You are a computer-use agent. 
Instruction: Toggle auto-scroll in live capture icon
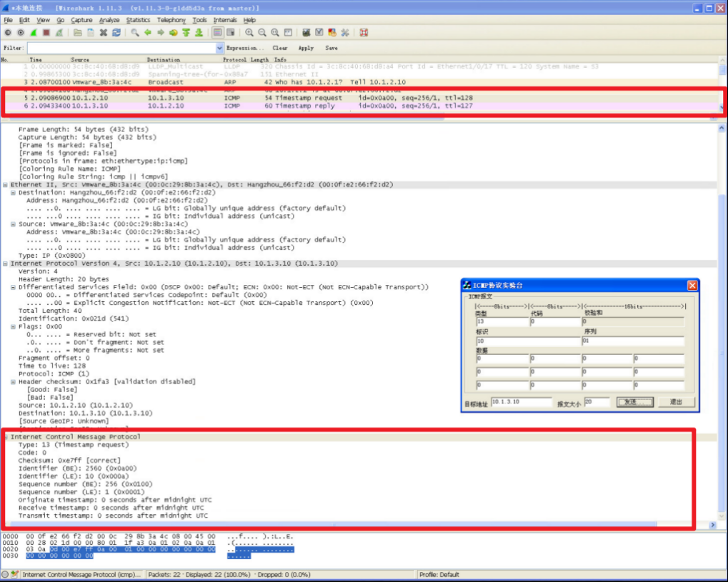click(x=231, y=33)
